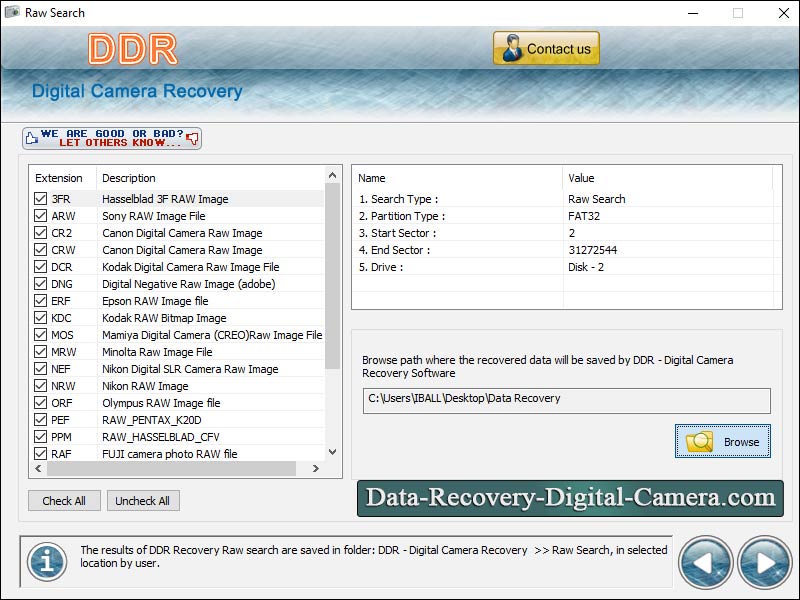
Task: Select 'Kodak Digital Camera Raw Image File' row
Action: (179, 267)
